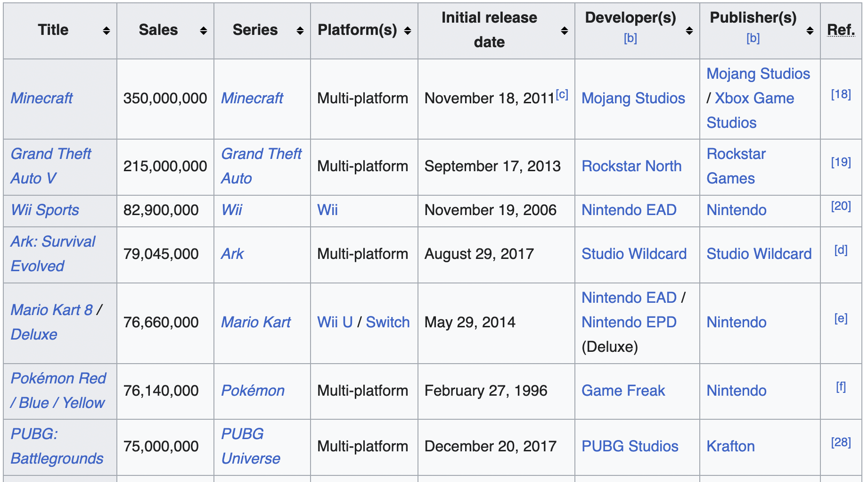Open Nintendo EAD link in Mario Kart row
Viewport: 868px width, 482px height.
pyautogui.click(x=629, y=298)
